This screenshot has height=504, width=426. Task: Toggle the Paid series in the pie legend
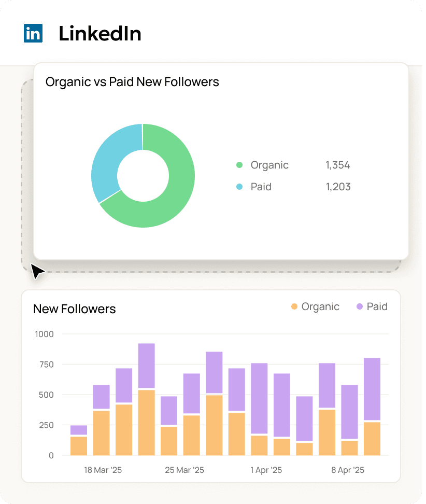tap(261, 187)
